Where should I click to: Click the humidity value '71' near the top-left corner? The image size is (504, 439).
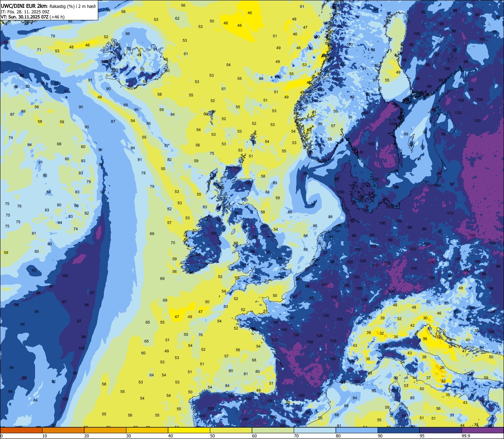click(x=39, y=50)
